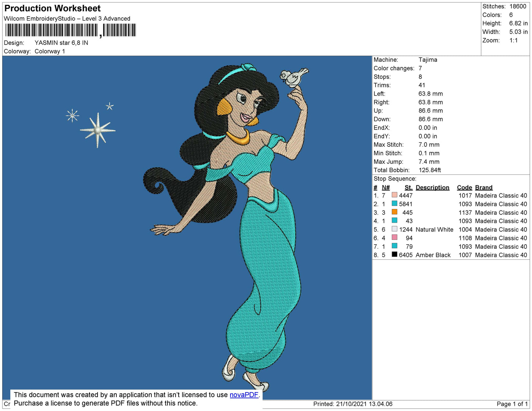Click the Stitches value "18600"
The height and width of the screenshot is (411, 532).
(518, 6)
